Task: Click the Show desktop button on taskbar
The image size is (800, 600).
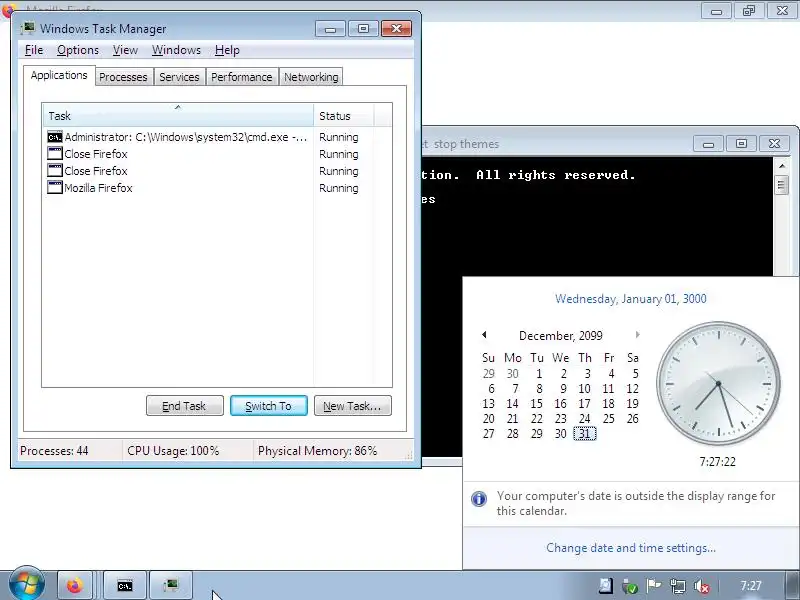Action: 791,585
